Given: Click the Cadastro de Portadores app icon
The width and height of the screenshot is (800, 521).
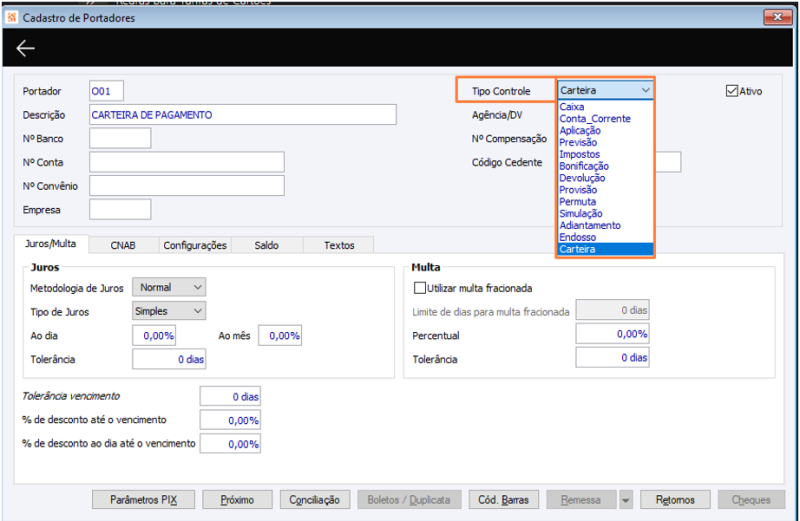Looking at the screenshot, I should 11,17.
